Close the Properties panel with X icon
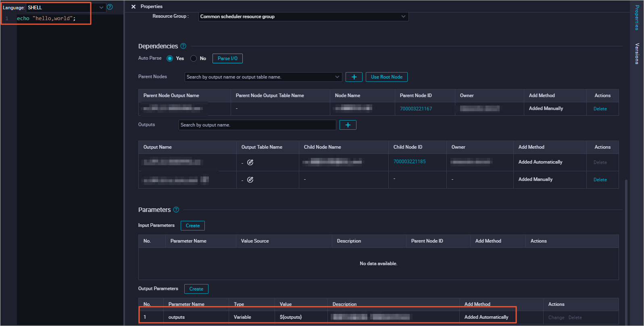644x326 pixels. coord(133,7)
